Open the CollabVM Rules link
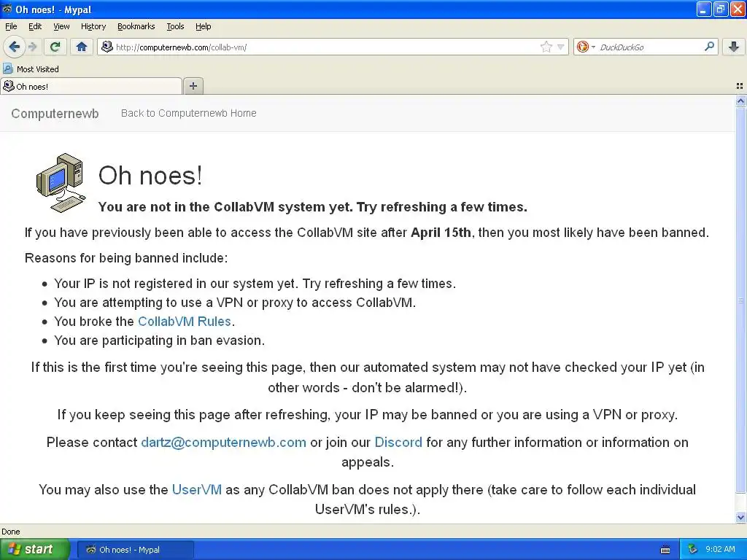This screenshot has width=747, height=560. pyautogui.click(x=185, y=322)
